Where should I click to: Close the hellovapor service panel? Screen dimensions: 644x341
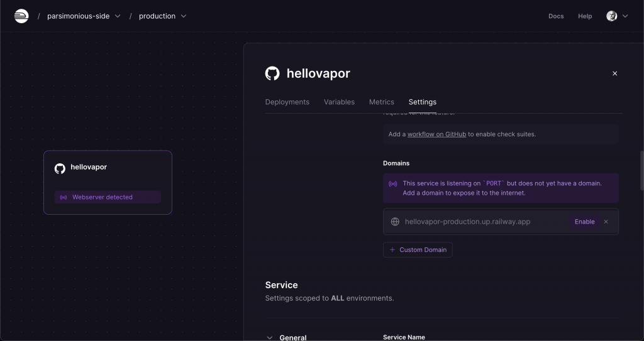pos(615,73)
